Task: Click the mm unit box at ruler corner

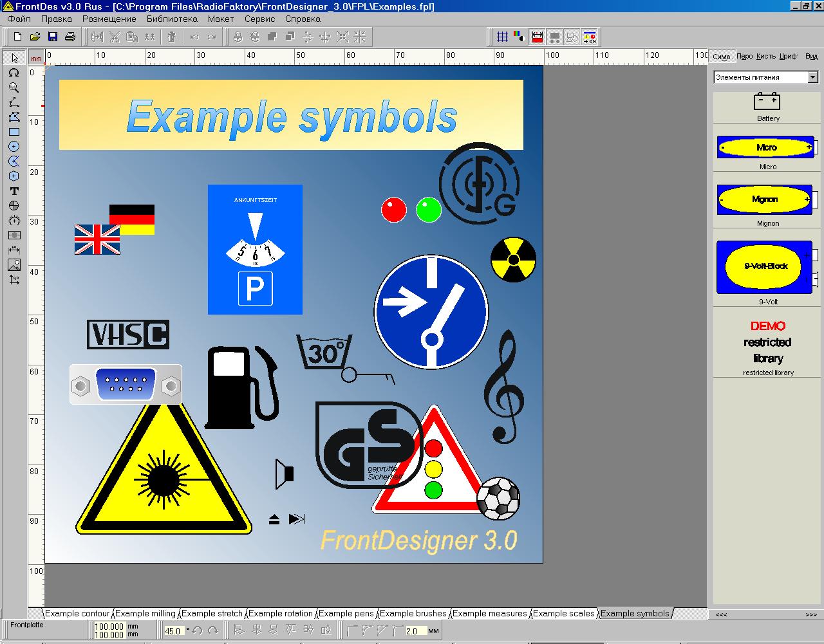Action: [35, 58]
